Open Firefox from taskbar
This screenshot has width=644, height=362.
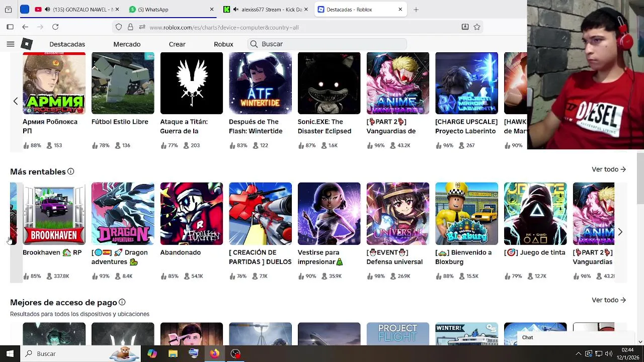(215, 353)
